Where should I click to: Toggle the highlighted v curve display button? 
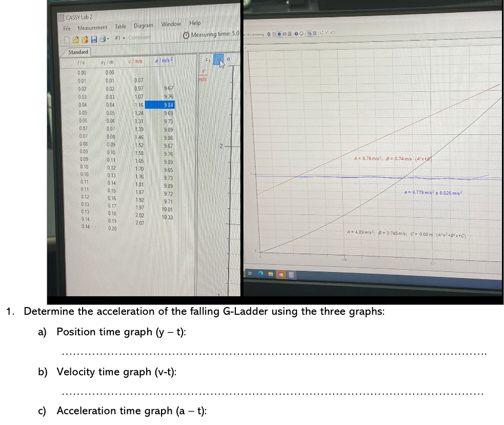pos(218,59)
